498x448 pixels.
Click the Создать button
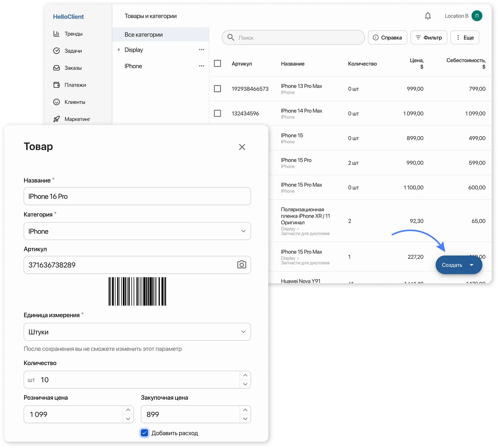coord(452,265)
